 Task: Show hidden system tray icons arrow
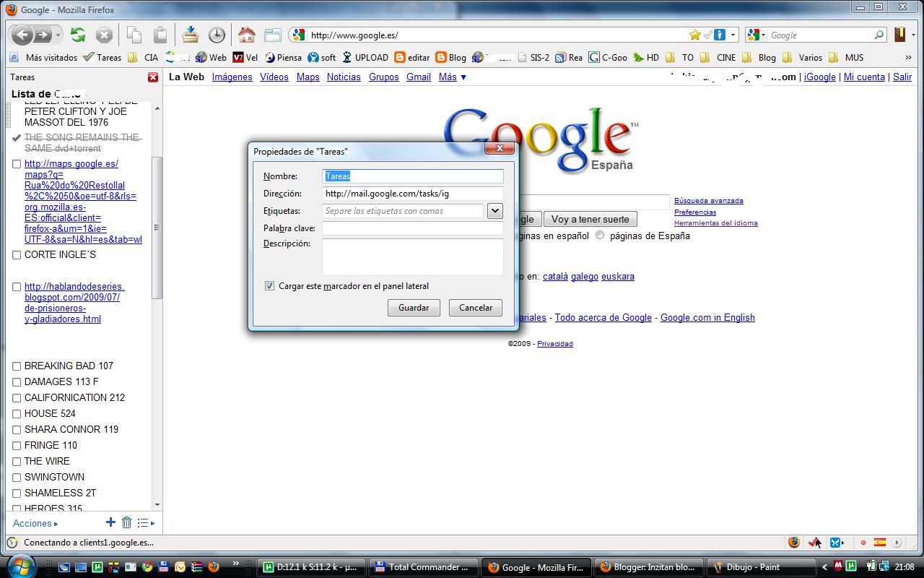click(825, 567)
